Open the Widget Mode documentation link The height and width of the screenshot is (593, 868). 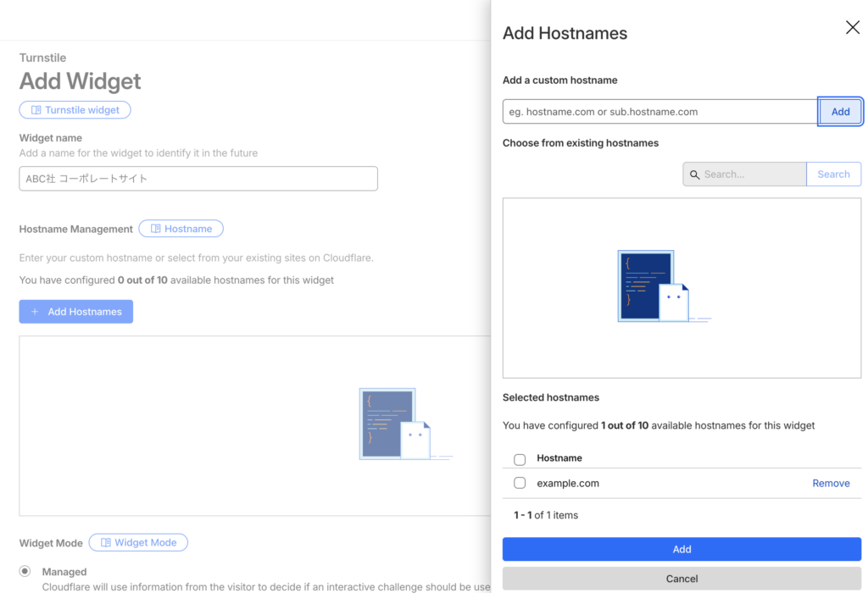coord(138,543)
